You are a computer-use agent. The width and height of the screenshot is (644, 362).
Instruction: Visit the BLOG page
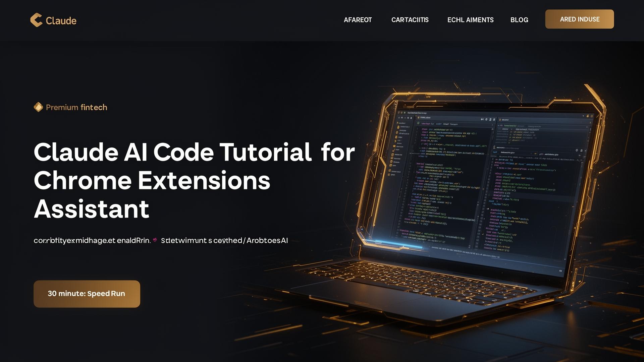point(519,20)
